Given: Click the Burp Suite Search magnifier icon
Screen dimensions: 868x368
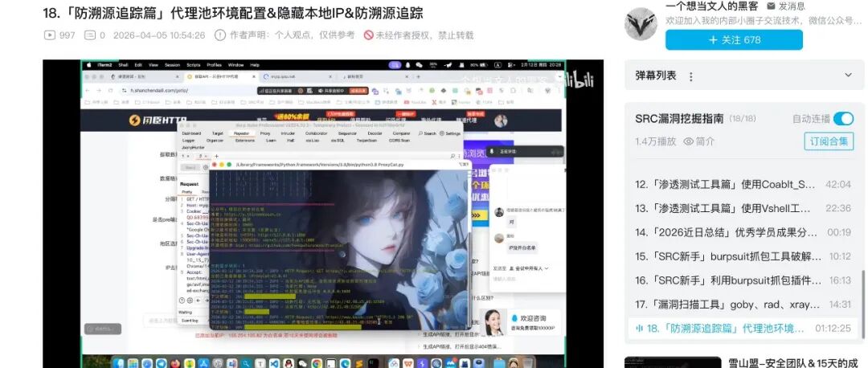Looking at the screenshot, I should (420, 133).
